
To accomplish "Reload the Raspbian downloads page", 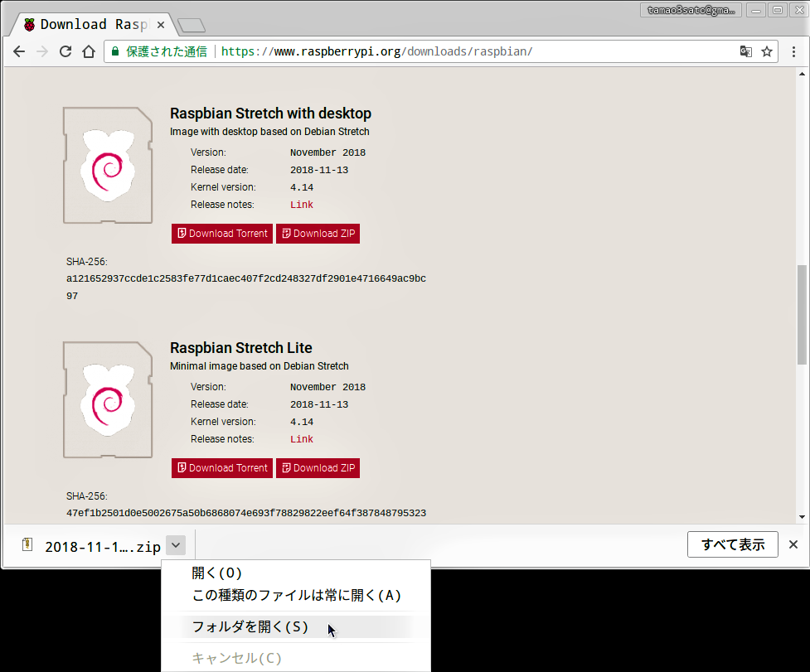I will [65, 51].
